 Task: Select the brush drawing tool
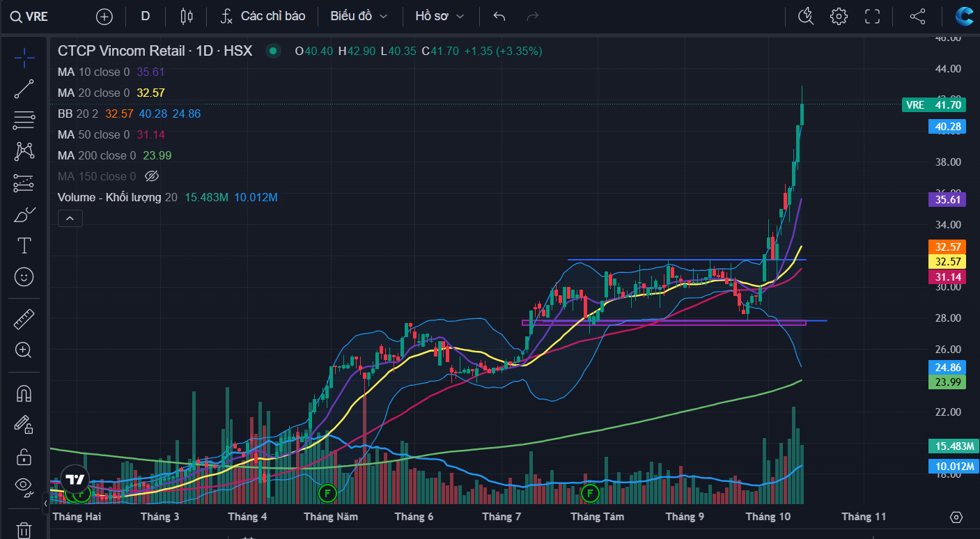click(24, 214)
